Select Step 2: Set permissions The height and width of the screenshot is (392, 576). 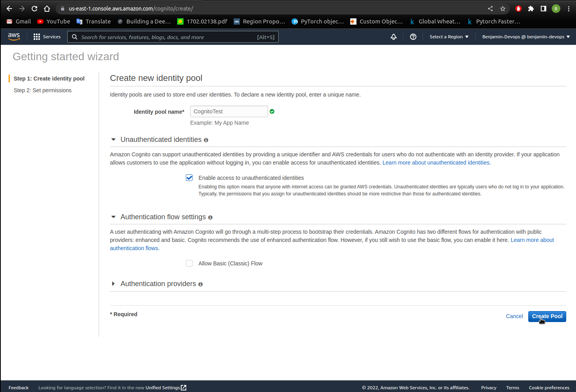[x=43, y=90]
